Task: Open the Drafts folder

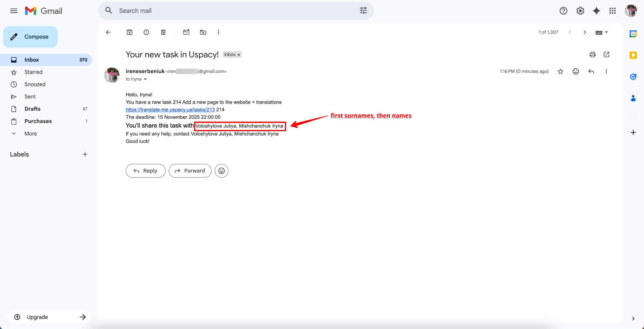Action: [32, 109]
